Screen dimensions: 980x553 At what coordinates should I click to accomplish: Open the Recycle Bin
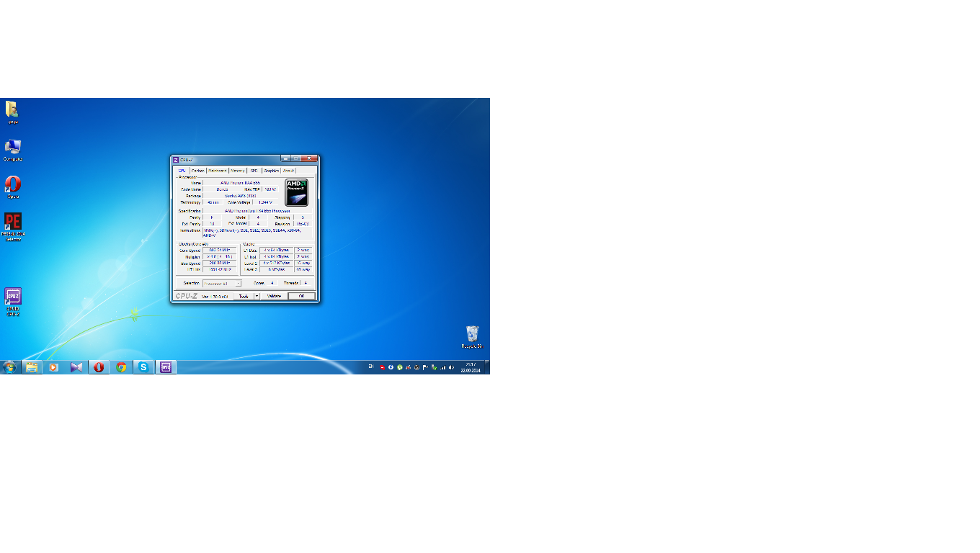click(473, 337)
